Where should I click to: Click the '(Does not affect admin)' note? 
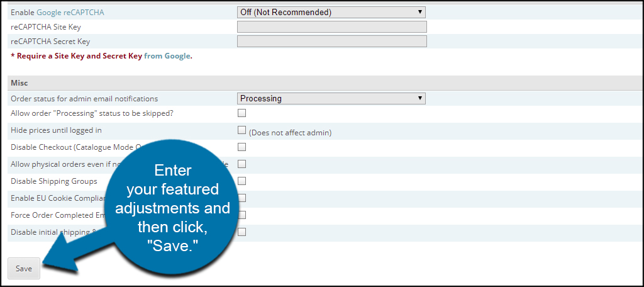click(290, 133)
